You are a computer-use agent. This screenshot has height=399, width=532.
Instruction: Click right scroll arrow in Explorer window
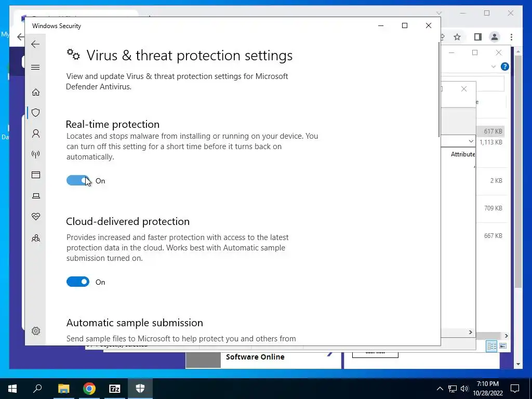pyautogui.click(x=506, y=336)
